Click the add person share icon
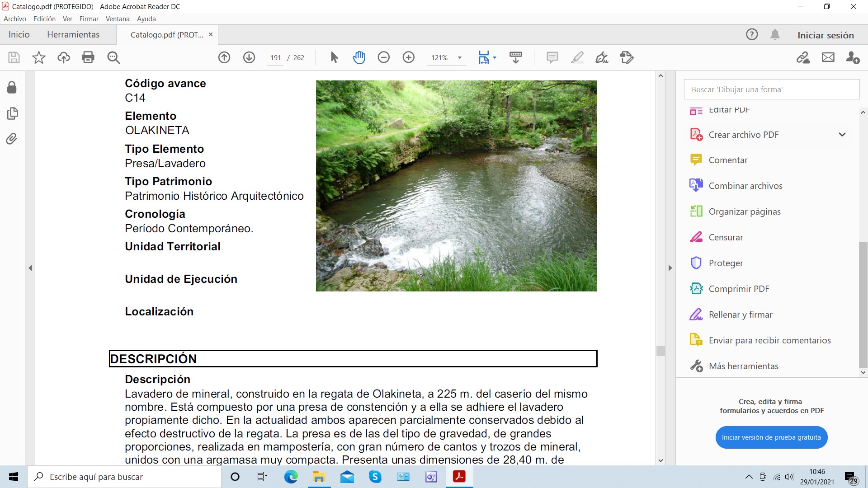The image size is (868, 488). click(x=853, y=57)
